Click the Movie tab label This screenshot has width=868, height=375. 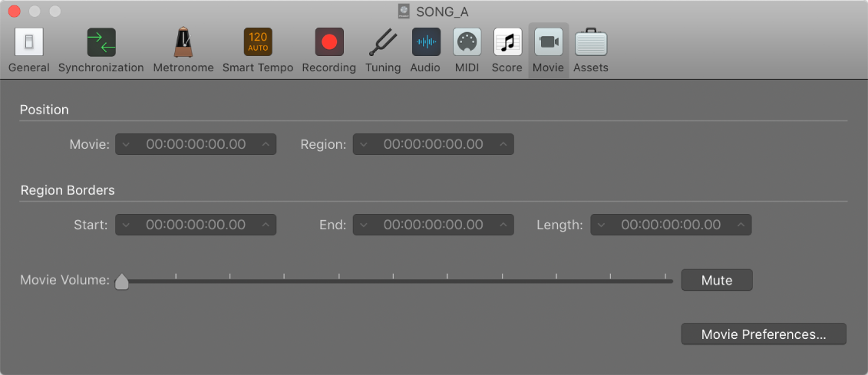(548, 67)
